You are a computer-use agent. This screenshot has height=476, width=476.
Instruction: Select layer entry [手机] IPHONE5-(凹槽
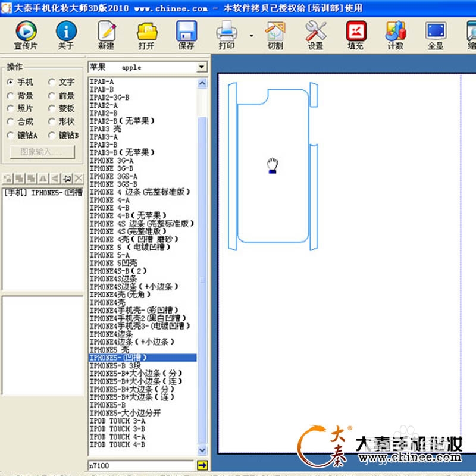[x=43, y=192]
